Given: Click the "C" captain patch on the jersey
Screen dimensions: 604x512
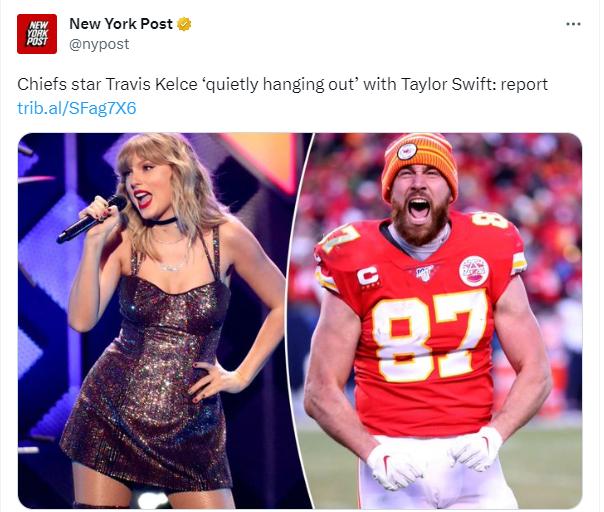Looking at the screenshot, I should coord(369,272).
